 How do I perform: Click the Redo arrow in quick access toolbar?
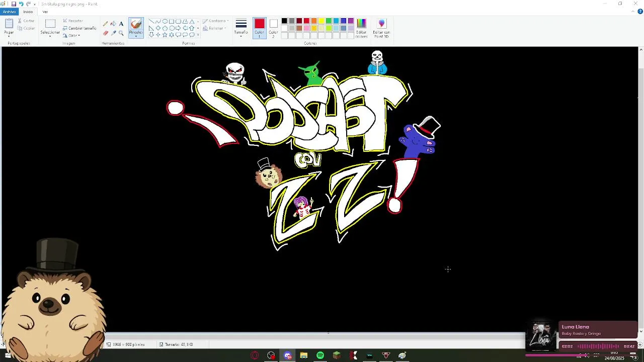pyautogui.click(x=28, y=4)
